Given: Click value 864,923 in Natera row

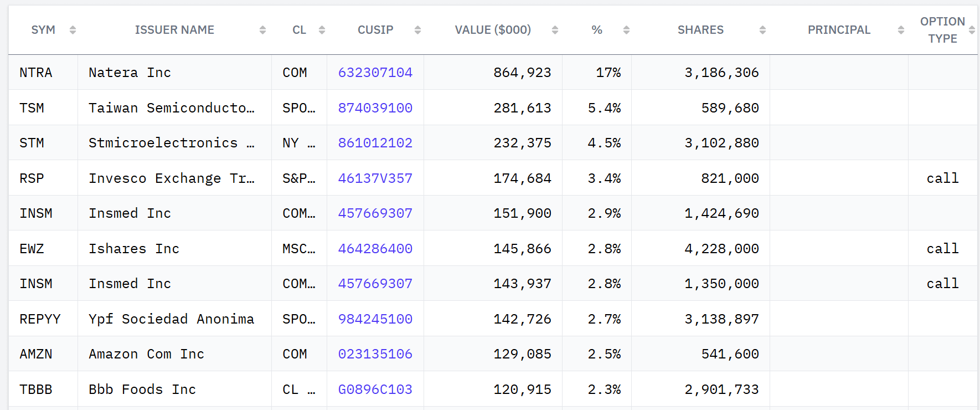Looking at the screenshot, I should (522, 73).
